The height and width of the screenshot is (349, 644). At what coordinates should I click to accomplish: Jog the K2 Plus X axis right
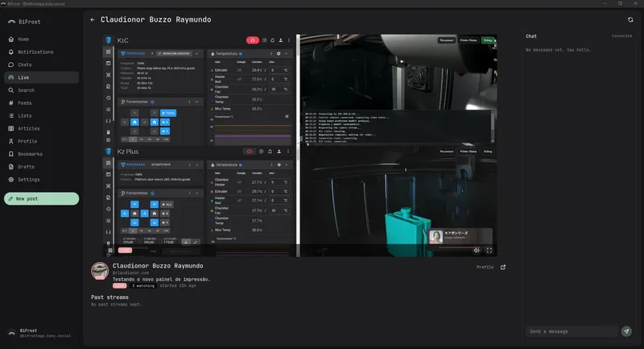click(x=144, y=214)
